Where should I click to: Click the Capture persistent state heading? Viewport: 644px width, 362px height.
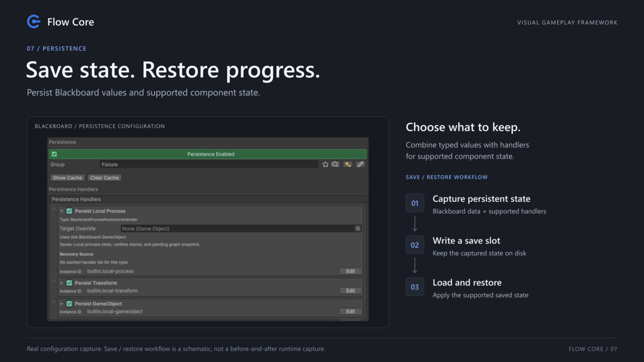(481, 199)
